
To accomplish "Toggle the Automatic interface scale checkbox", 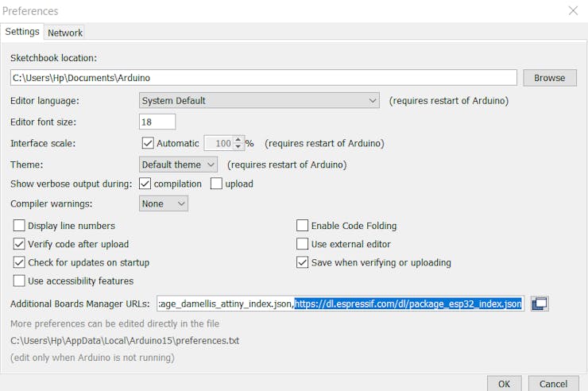I will click(x=148, y=144).
